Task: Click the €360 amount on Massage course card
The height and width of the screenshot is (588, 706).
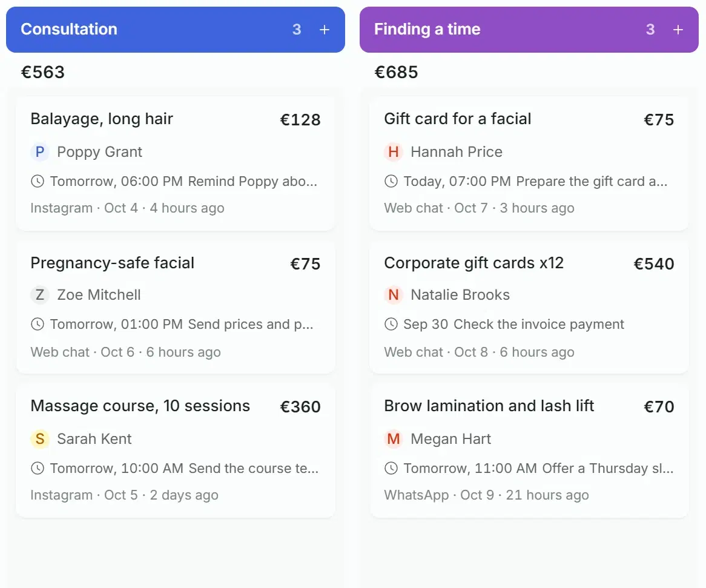Action: [x=300, y=407]
